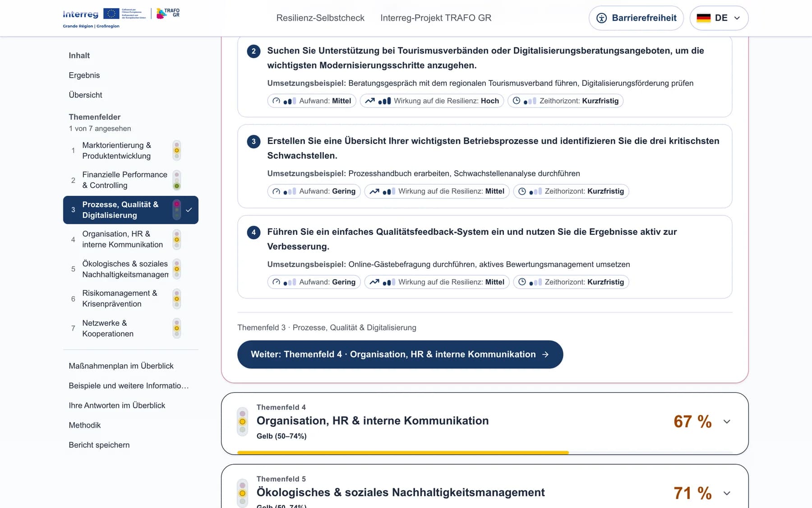Open Resilienz-Selbstcheck nav item
This screenshot has height=508, width=812.
click(x=320, y=18)
